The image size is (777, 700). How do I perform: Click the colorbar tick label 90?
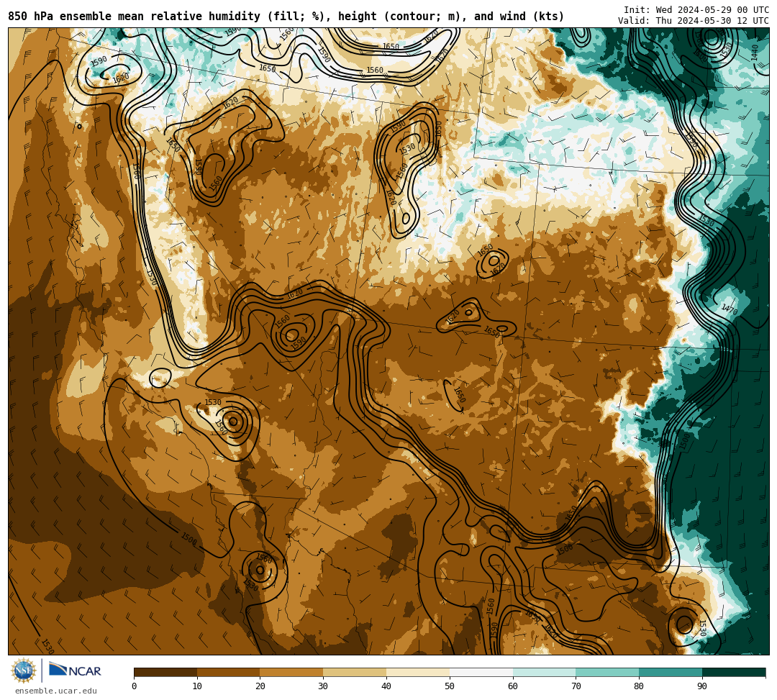702,686
